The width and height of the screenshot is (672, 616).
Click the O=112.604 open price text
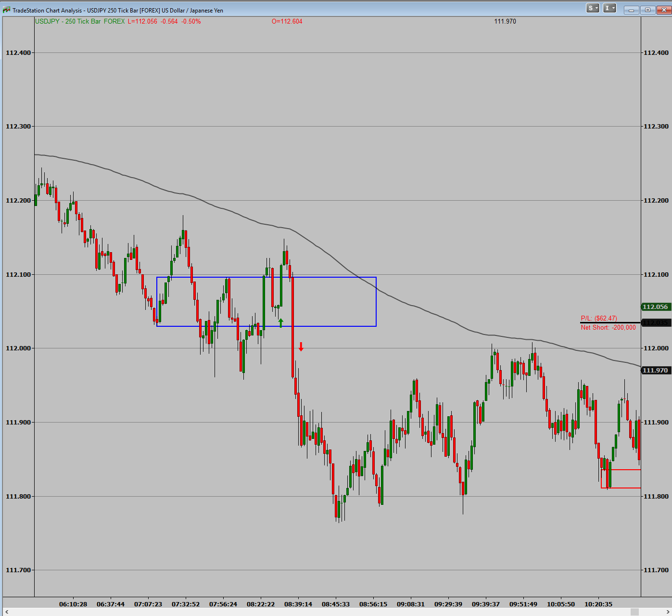pos(287,22)
